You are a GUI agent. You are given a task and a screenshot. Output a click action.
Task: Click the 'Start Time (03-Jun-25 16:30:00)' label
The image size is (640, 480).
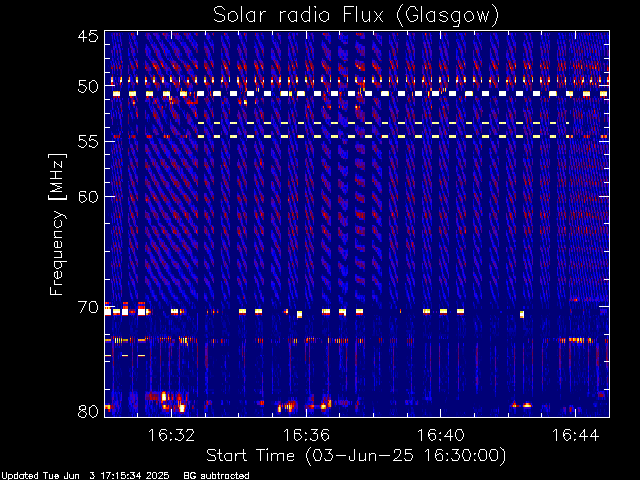pos(356,456)
